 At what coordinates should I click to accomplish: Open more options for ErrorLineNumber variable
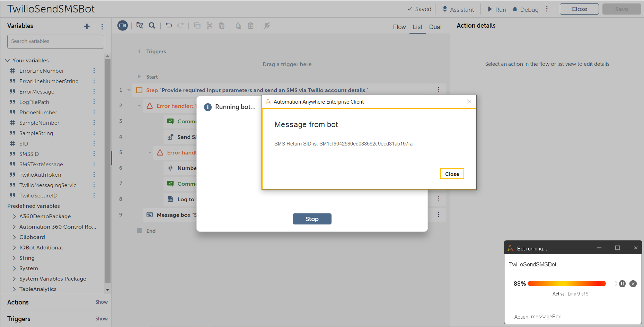94,71
